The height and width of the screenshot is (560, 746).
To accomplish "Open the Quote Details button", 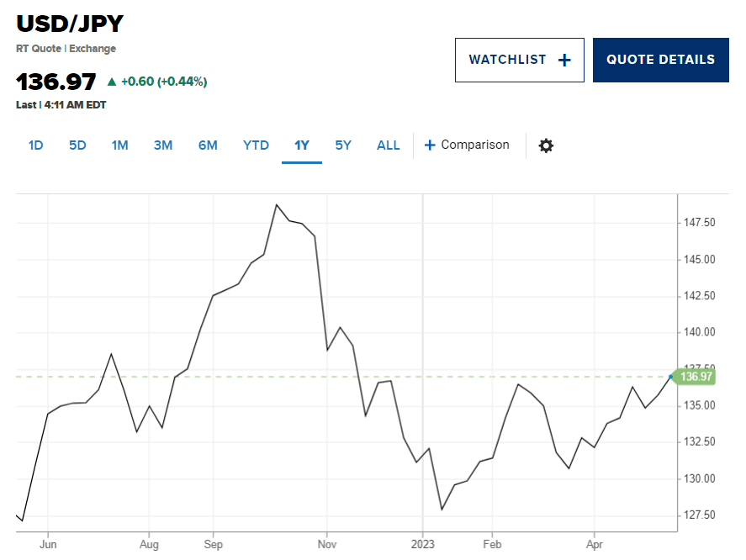I will pyautogui.click(x=660, y=60).
